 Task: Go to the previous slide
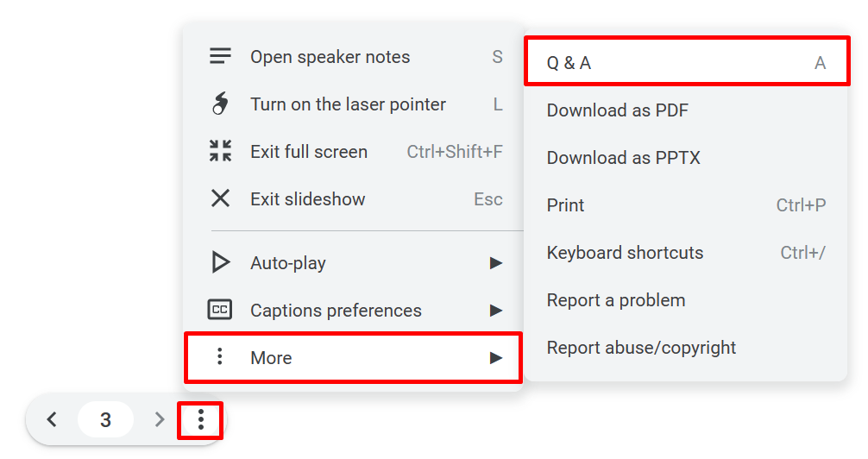pos(53,420)
